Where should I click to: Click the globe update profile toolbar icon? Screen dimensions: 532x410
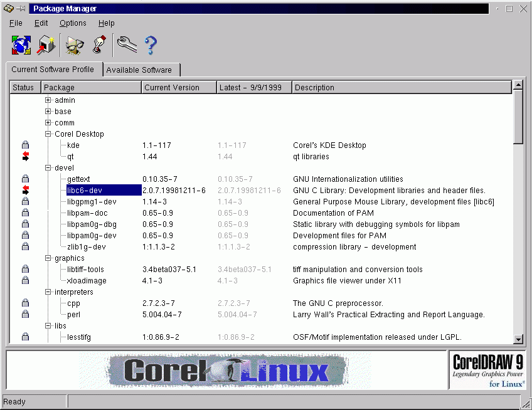click(21, 45)
